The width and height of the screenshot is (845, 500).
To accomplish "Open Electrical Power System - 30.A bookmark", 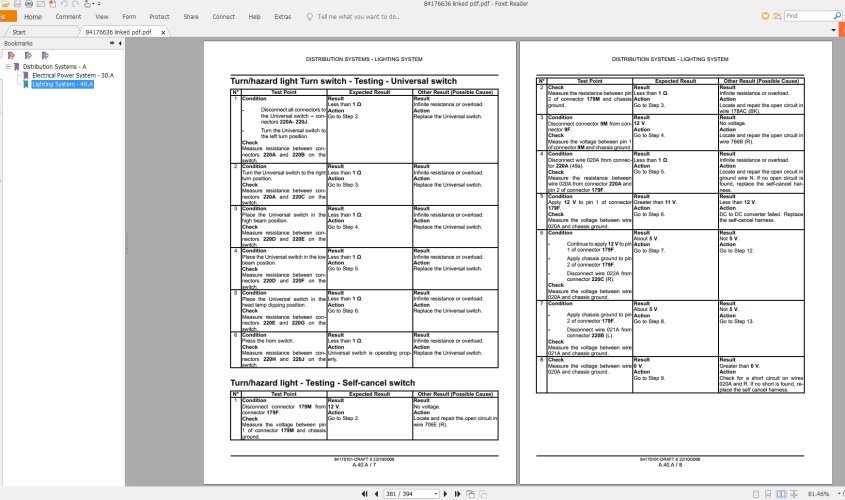I will 72,75.
